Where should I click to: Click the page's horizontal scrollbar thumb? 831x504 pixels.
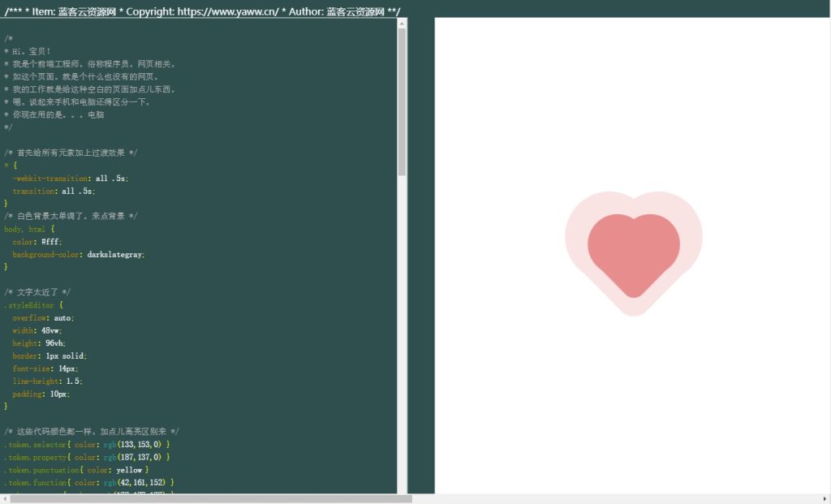[211, 498]
